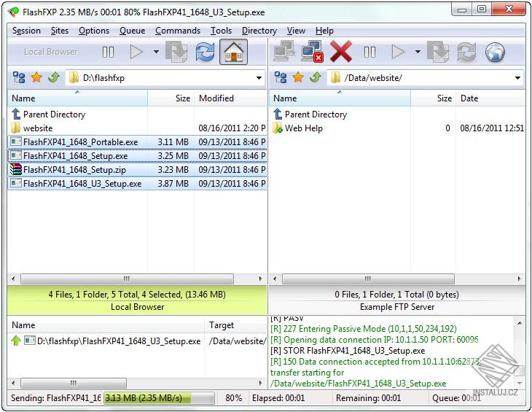Expand the D:\flashfxp path dropdown
Screen dimensions: 532x412
pos(259,78)
